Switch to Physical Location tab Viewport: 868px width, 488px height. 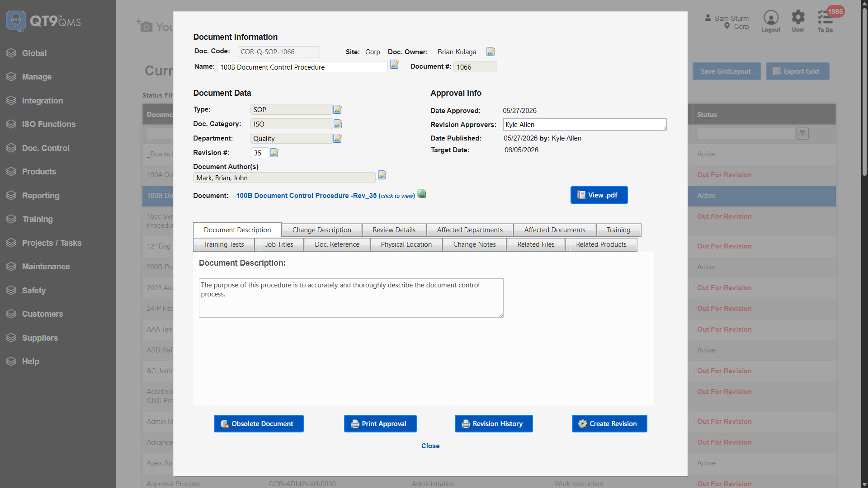click(x=406, y=244)
